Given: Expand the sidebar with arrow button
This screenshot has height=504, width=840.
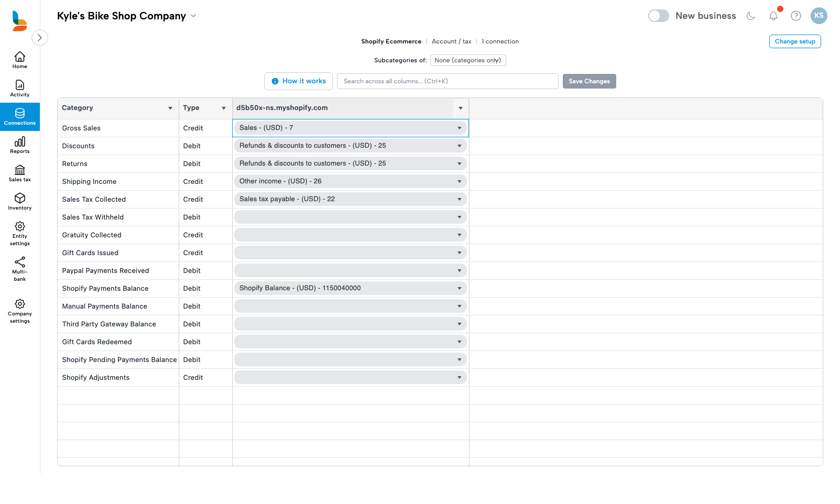Looking at the screenshot, I should (x=40, y=38).
